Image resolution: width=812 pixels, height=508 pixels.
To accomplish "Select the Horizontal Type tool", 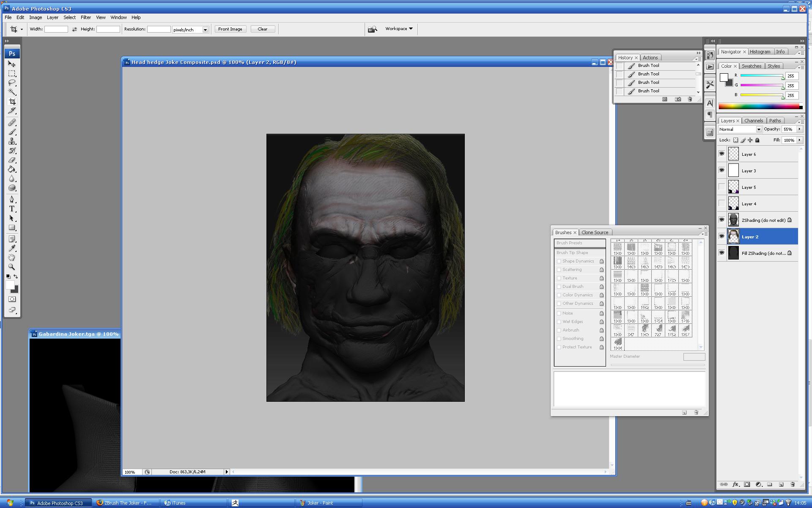I will tap(12, 209).
